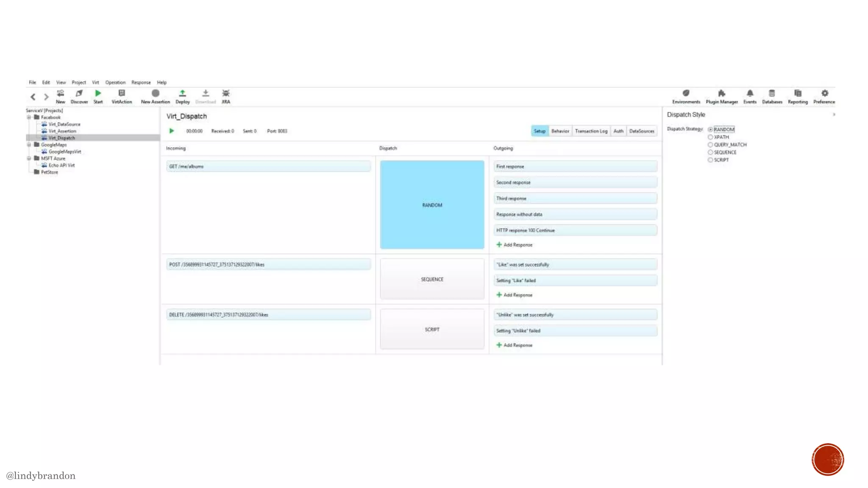Collapse the MSFT Azure tree node
This screenshot has height=488, width=868.
(29, 158)
